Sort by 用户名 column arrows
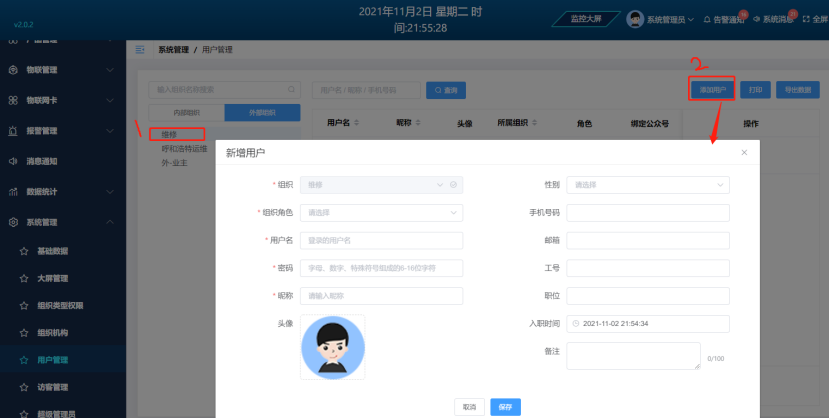The width and height of the screenshot is (830, 419). point(357,123)
